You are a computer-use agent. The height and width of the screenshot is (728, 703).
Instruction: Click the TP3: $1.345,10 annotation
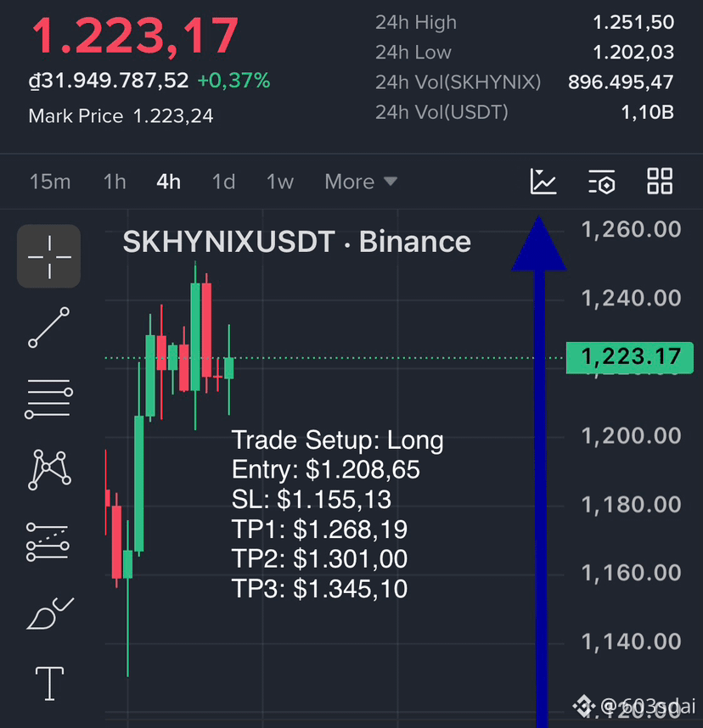point(320,589)
